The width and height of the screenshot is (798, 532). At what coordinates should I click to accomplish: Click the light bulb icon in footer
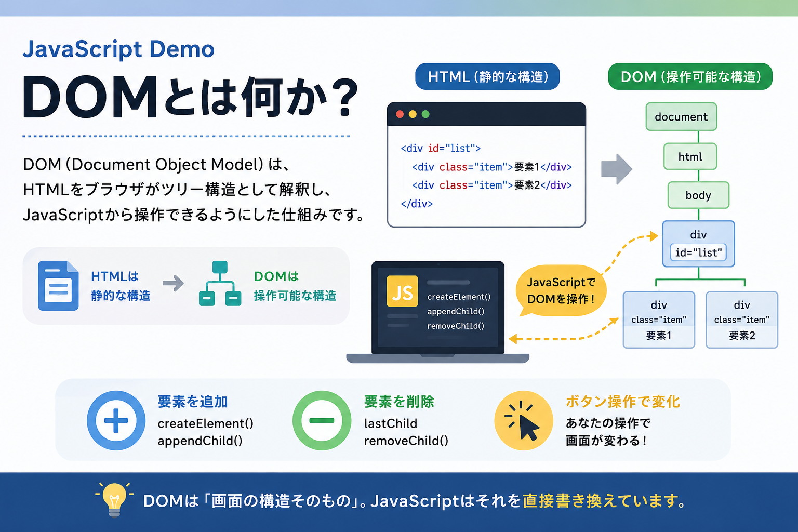[x=114, y=500]
